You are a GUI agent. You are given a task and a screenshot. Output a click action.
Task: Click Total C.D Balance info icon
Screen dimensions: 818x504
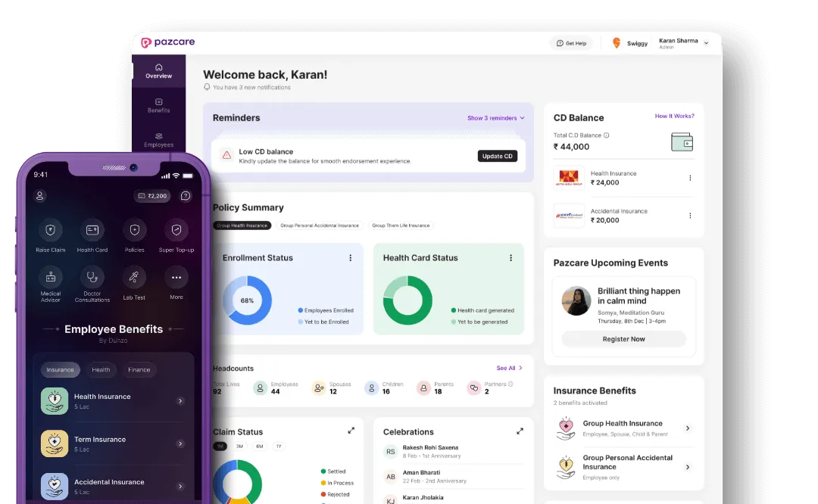606,135
